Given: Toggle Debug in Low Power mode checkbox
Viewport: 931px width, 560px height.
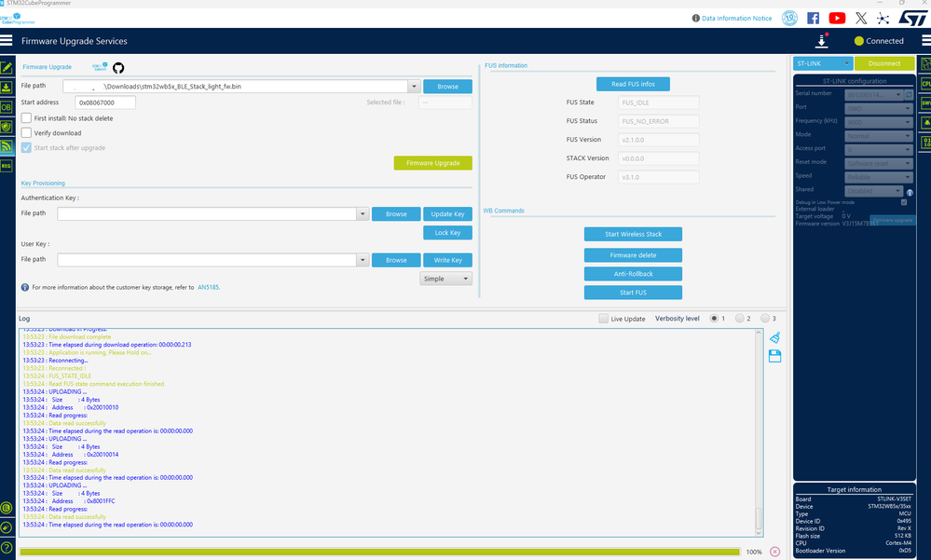Looking at the screenshot, I should pos(904,202).
